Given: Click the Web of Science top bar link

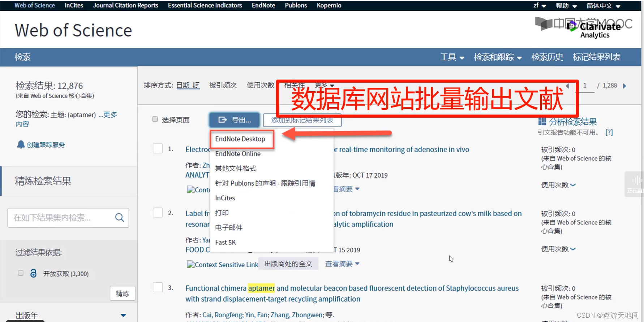Looking at the screenshot, I should pyautogui.click(x=35, y=5).
